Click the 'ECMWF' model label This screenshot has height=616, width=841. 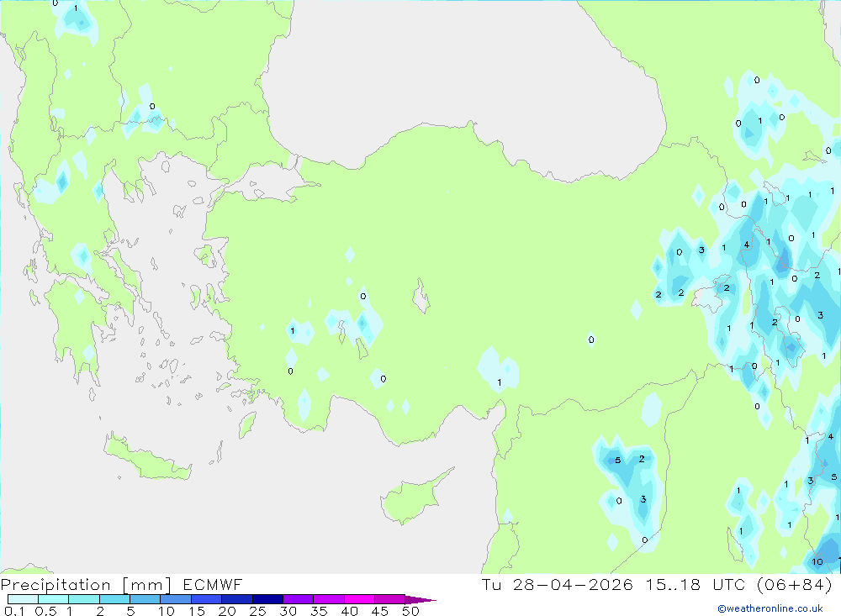(213, 585)
